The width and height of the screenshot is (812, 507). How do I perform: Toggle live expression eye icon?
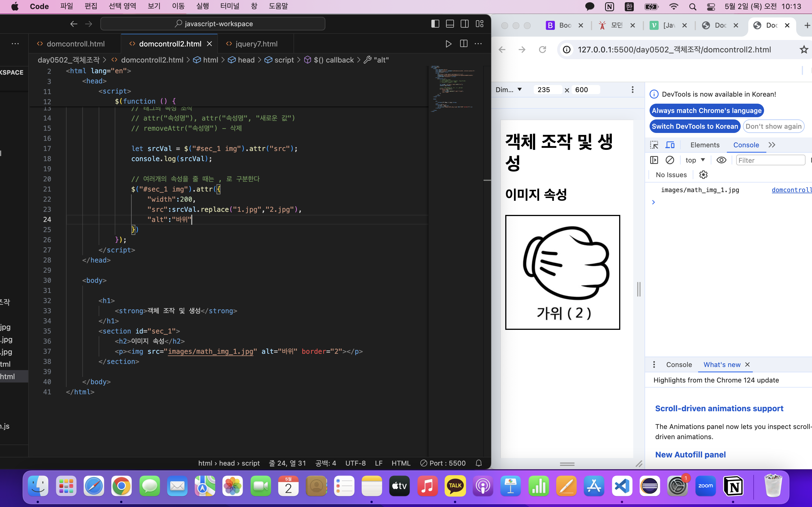click(x=721, y=160)
